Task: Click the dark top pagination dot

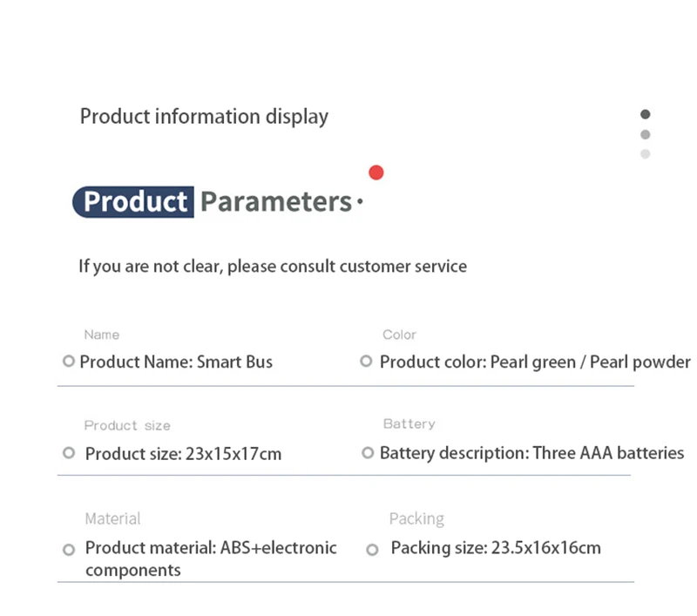Action: 646,114
